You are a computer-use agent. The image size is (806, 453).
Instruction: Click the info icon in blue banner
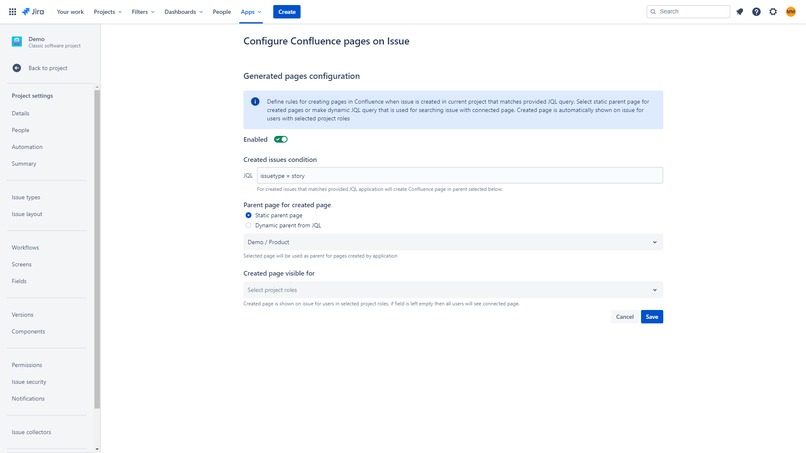tap(255, 101)
